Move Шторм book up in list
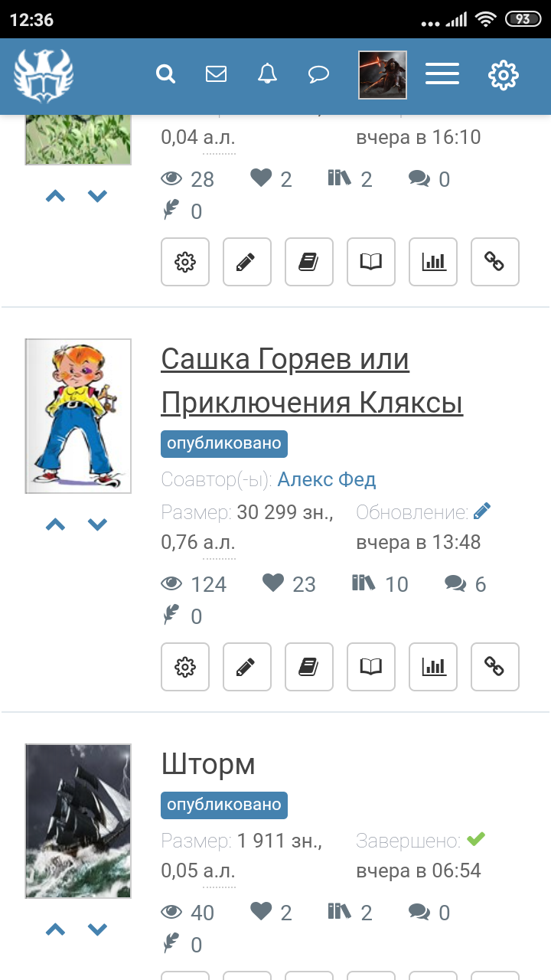This screenshot has height=980, width=551. click(x=55, y=929)
